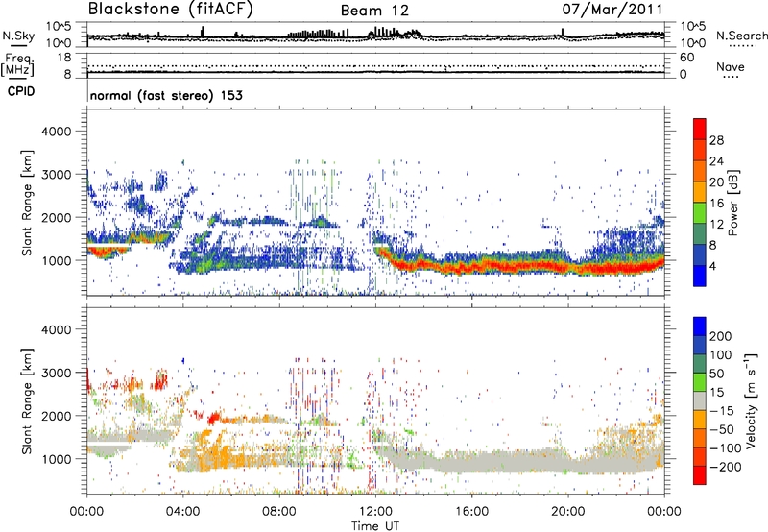Click the '08:00' time tick label
The height and width of the screenshot is (532, 768).
tap(279, 512)
